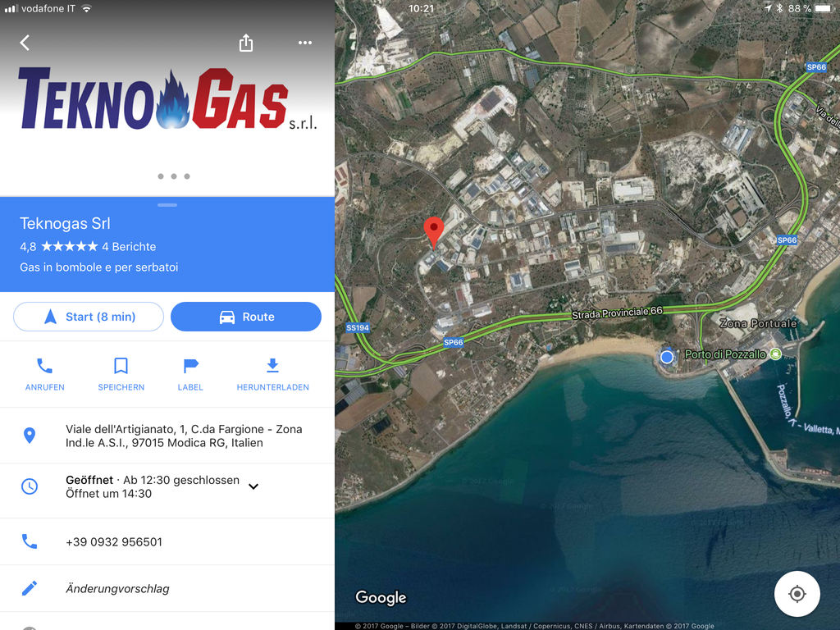840x630 pixels.
Task: Select the Porto di Pozzallo map label
Action: pyautogui.click(x=725, y=354)
